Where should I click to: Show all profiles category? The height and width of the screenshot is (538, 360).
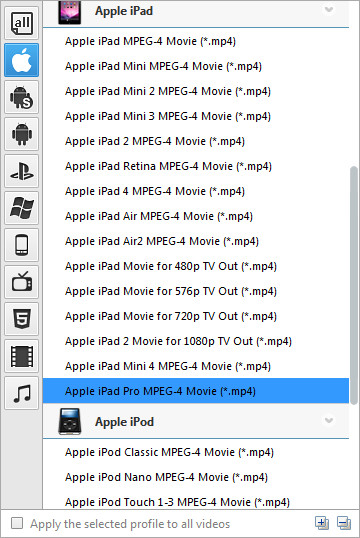[22, 23]
